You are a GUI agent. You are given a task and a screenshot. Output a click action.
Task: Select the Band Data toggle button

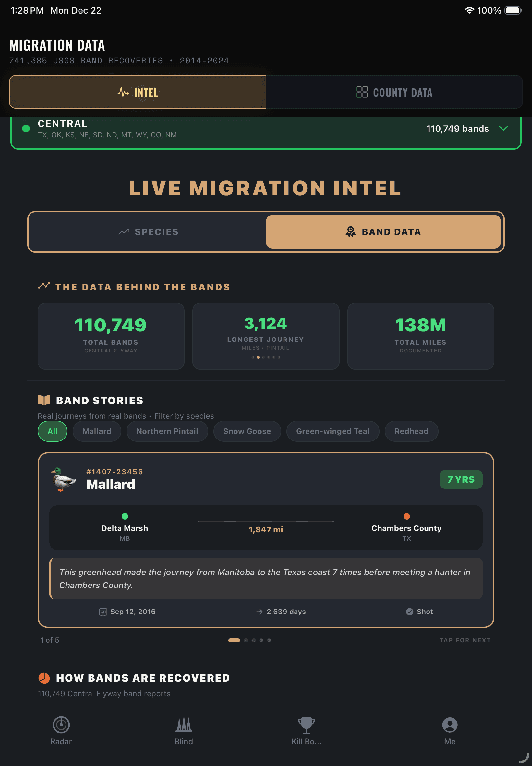pyautogui.click(x=384, y=231)
